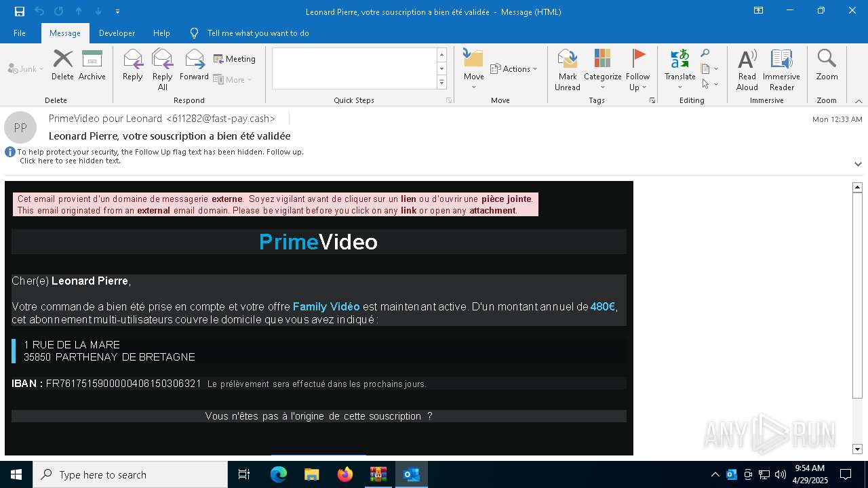This screenshot has width=868, height=488.
Task: Click the 480€ amount
Action: pos(602,307)
